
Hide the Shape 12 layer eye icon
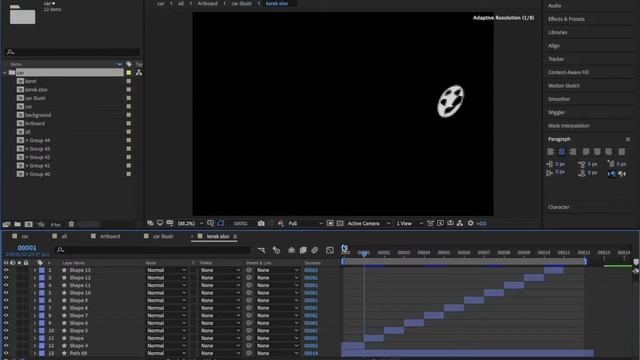tap(6, 278)
